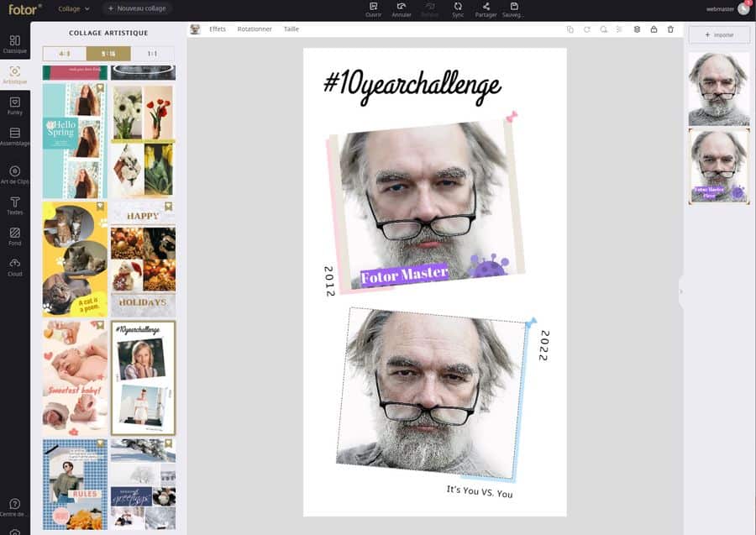Click the trash delete icon
The width and height of the screenshot is (756, 535).
pos(670,29)
